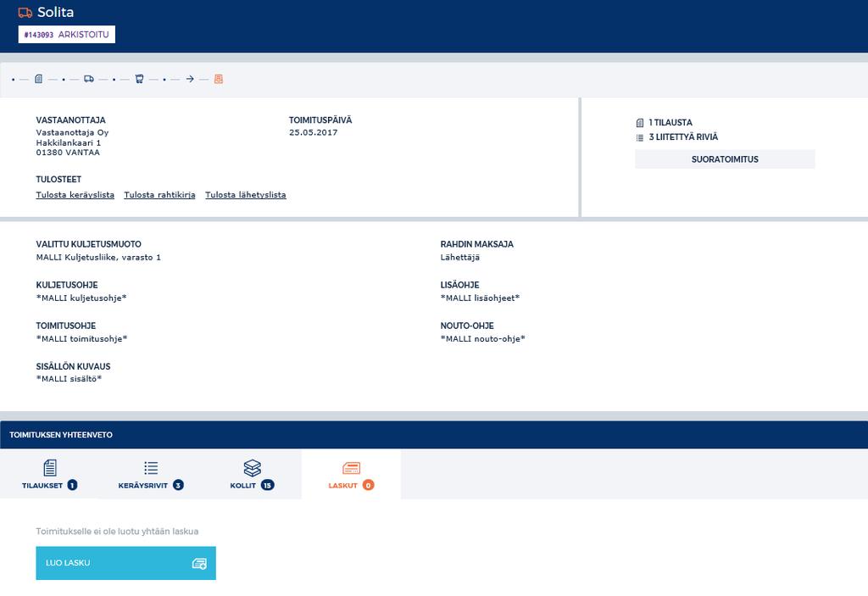Click the Solita truck logo icon
868x596 pixels.
[25, 13]
